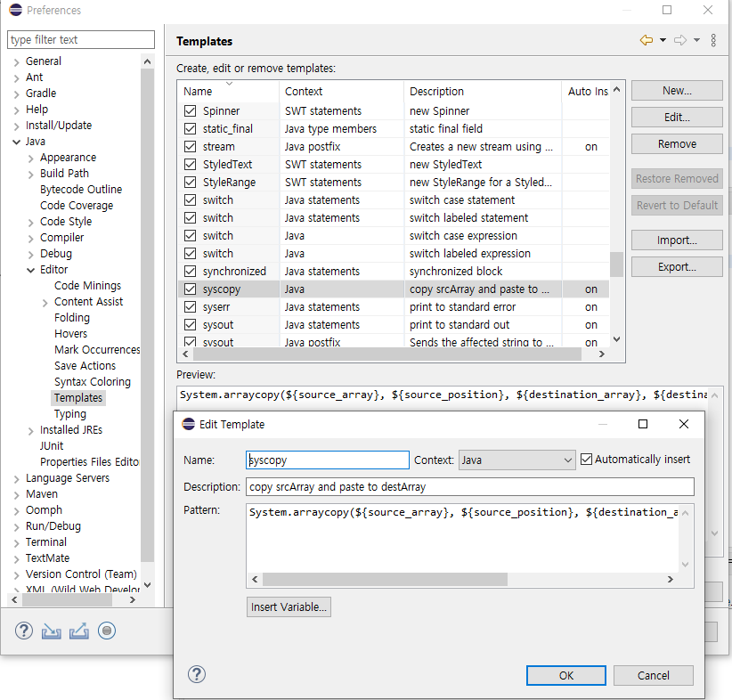Click inside the Pattern text area
The width and height of the screenshot is (732, 700).
[462, 538]
